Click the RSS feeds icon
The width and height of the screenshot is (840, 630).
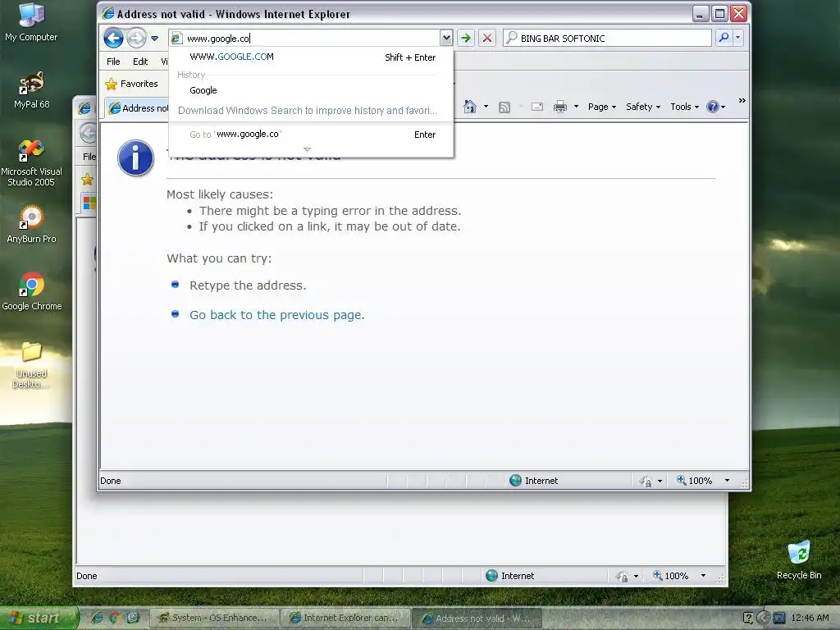504,107
